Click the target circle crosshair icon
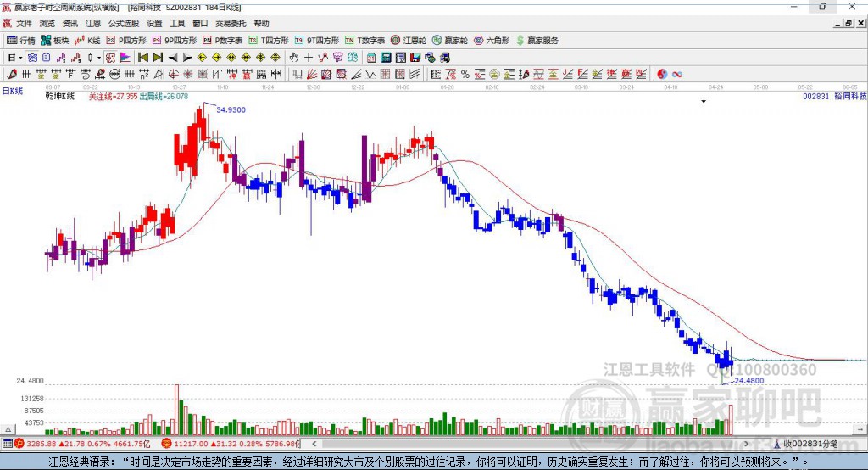This screenshot has width=868, height=470. coord(173,74)
